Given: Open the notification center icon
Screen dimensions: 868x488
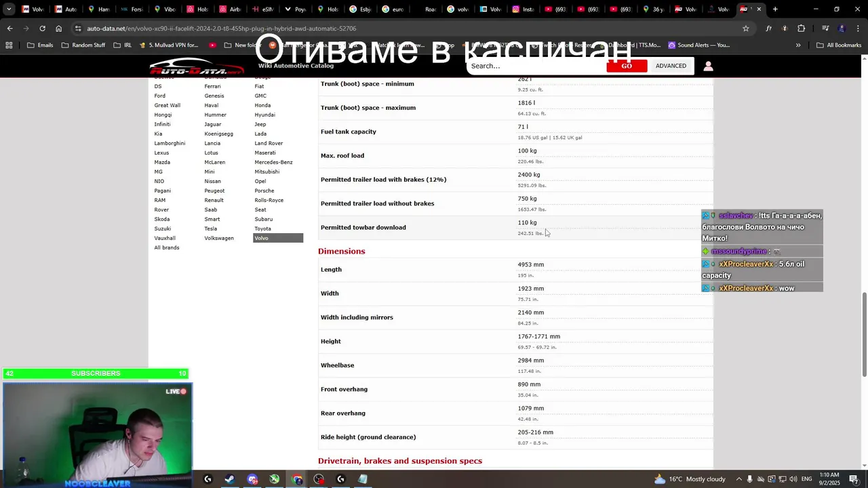Looking at the screenshot, I should point(854,479).
